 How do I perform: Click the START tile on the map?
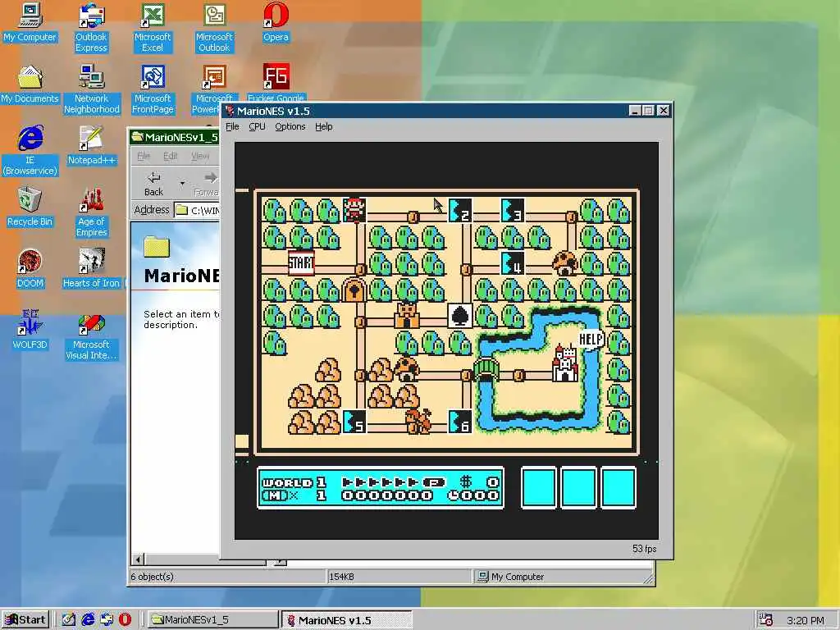coord(301,263)
